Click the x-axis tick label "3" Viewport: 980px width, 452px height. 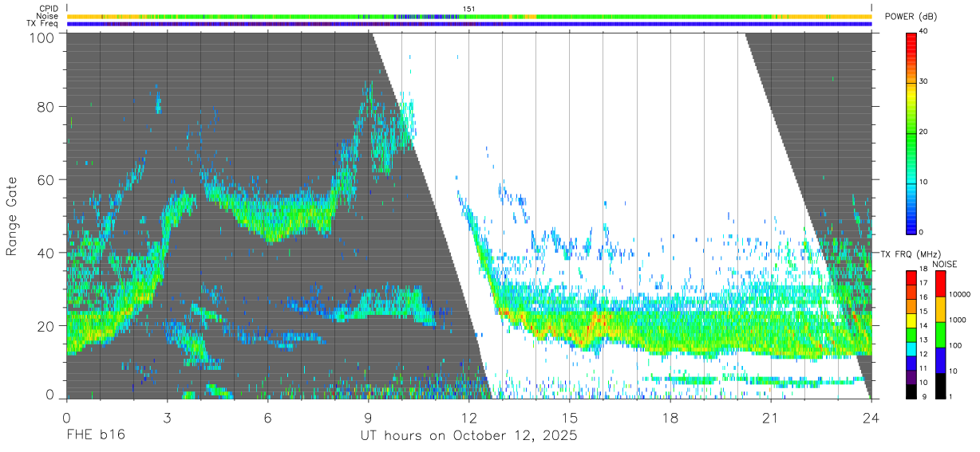[x=167, y=417]
